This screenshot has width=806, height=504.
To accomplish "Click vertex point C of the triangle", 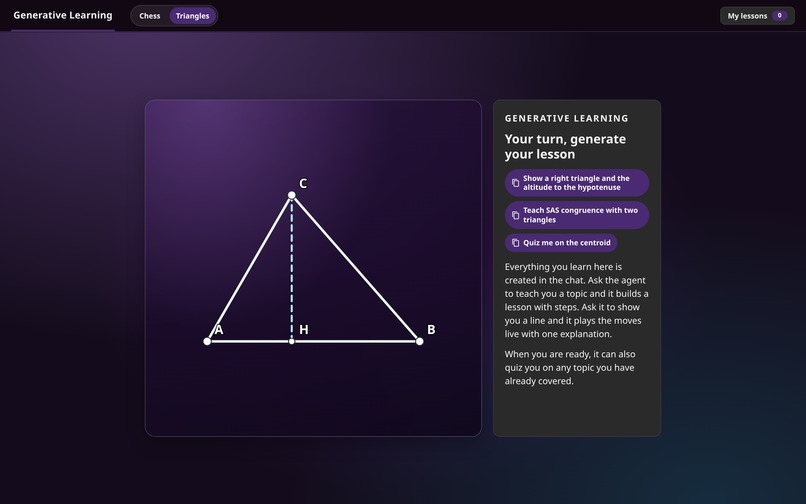I will (x=291, y=195).
